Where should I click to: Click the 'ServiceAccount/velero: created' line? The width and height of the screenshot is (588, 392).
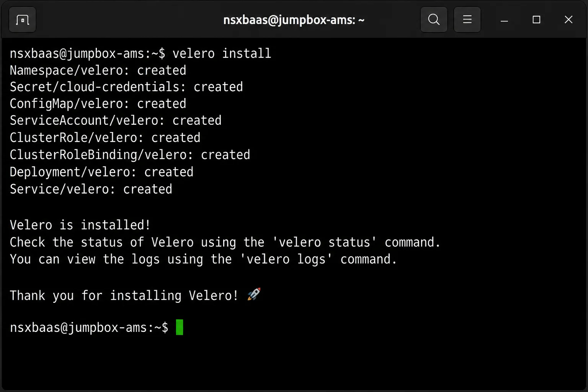116,121
